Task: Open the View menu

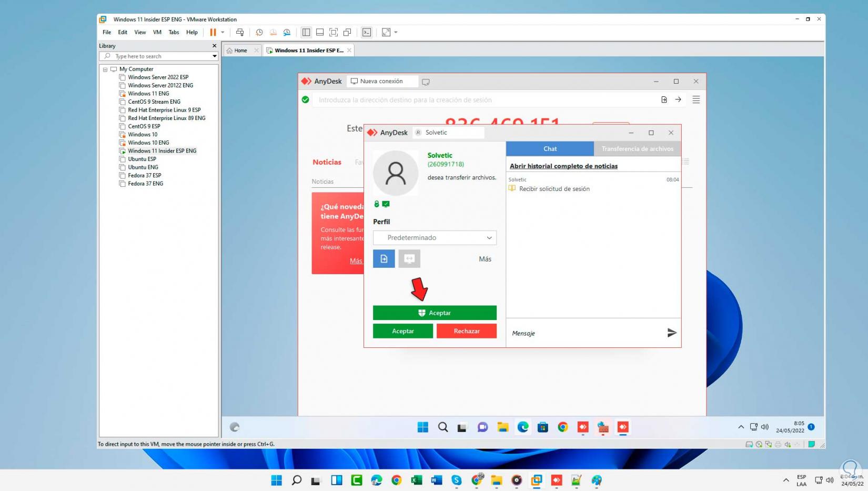Action: point(140,32)
